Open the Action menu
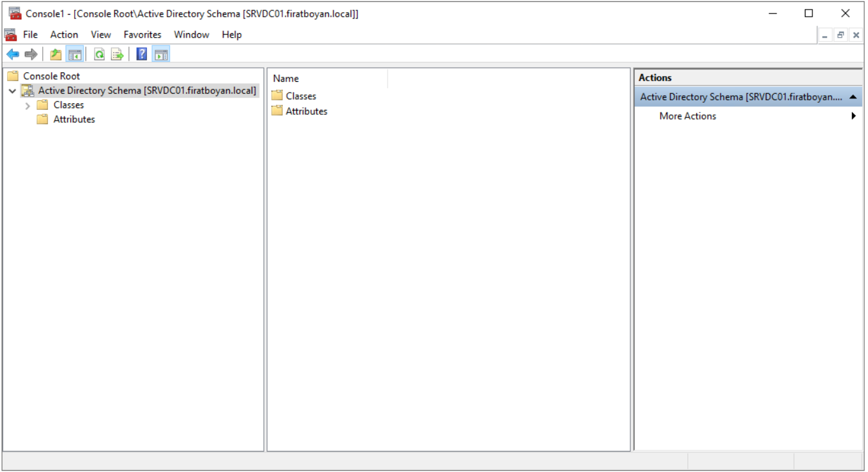The width and height of the screenshot is (868, 472). (64, 34)
